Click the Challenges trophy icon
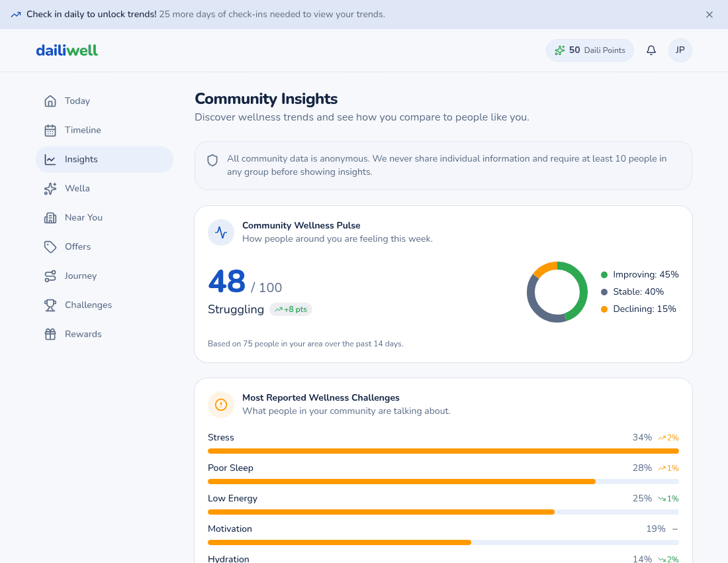 click(x=50, y=305)
